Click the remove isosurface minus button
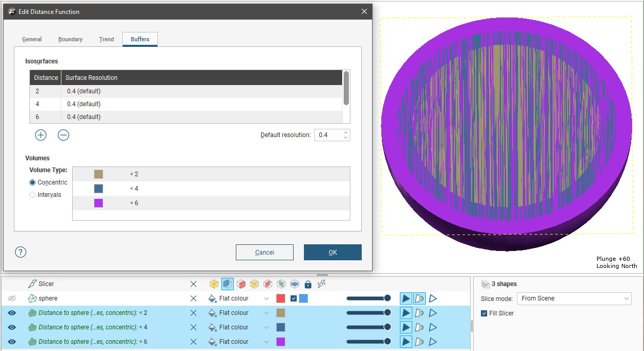This screenshot has height=351, width=644. click(x=63, y=135)
